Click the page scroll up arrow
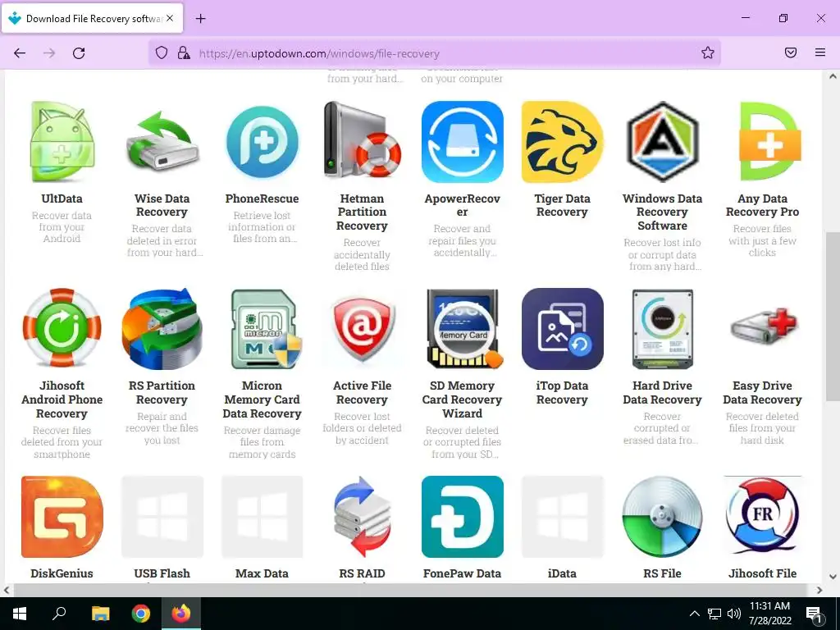 click(833, 76)
